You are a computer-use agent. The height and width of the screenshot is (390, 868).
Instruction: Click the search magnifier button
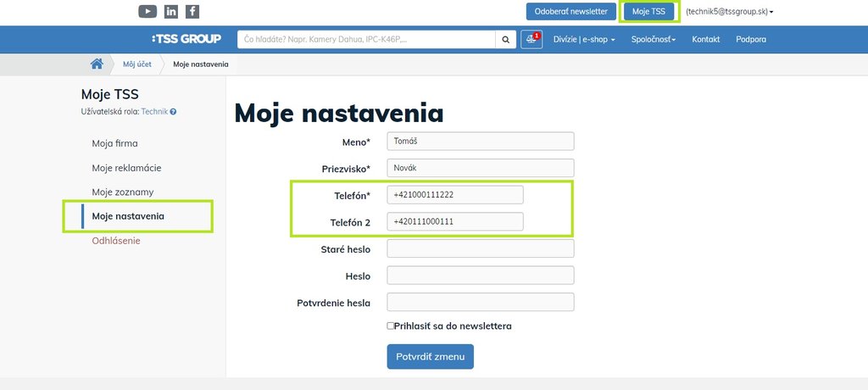click(x=505, y=39)
